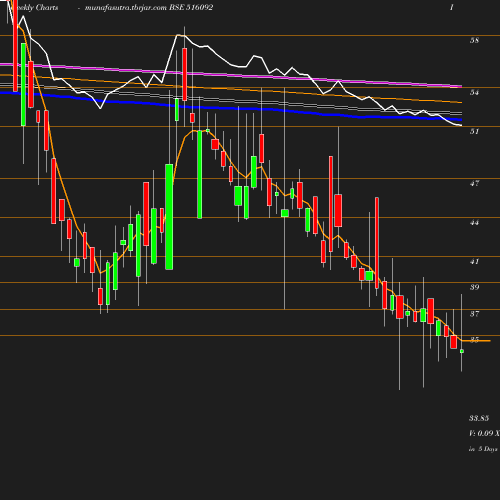Select the 39 price axis label
The image size is (500, 500).
474,287
